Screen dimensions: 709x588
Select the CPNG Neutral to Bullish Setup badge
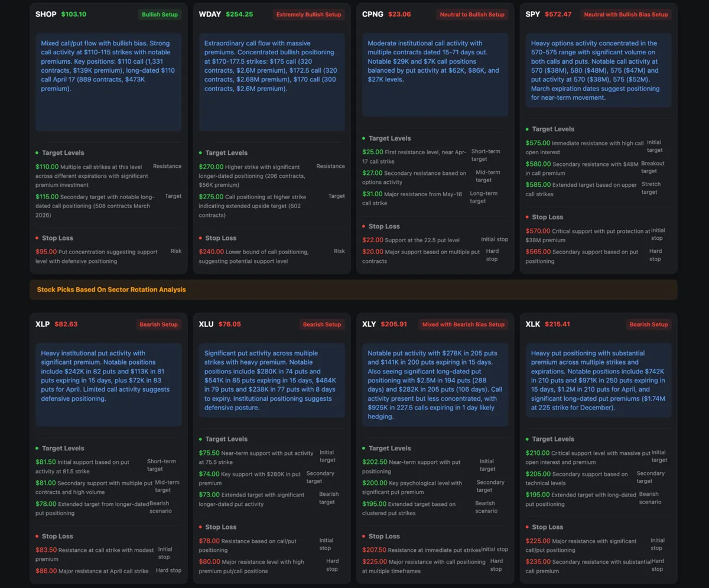471,14
